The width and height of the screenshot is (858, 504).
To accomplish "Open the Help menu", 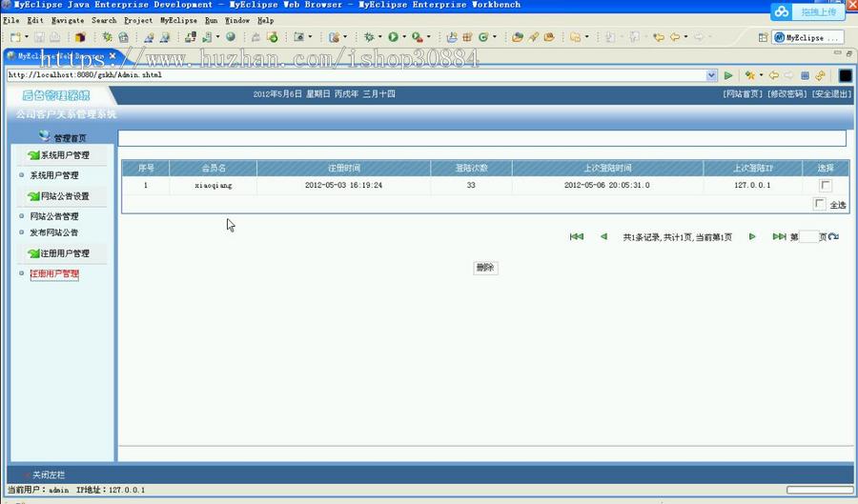I will [x=265, y=20].
